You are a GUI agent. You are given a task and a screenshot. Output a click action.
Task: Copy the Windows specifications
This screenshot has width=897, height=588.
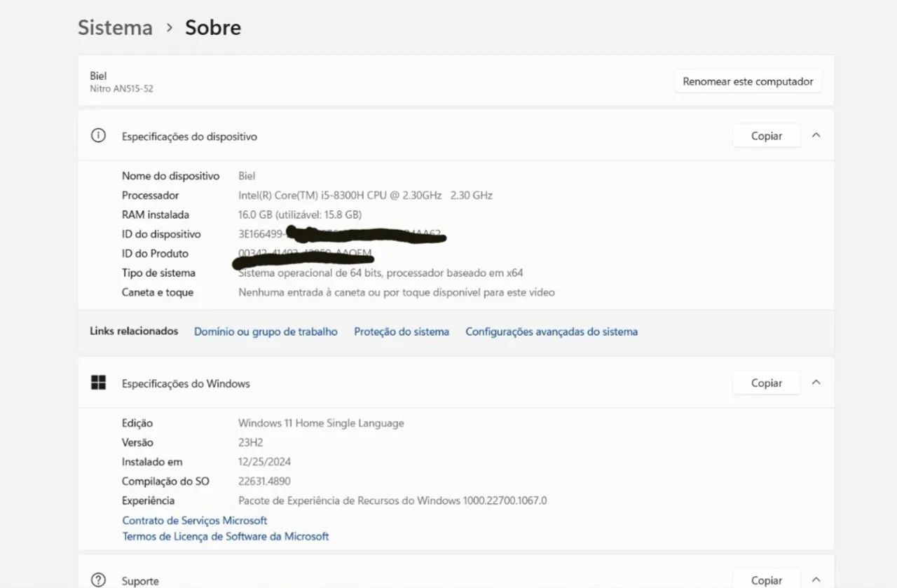click(766, 383)
